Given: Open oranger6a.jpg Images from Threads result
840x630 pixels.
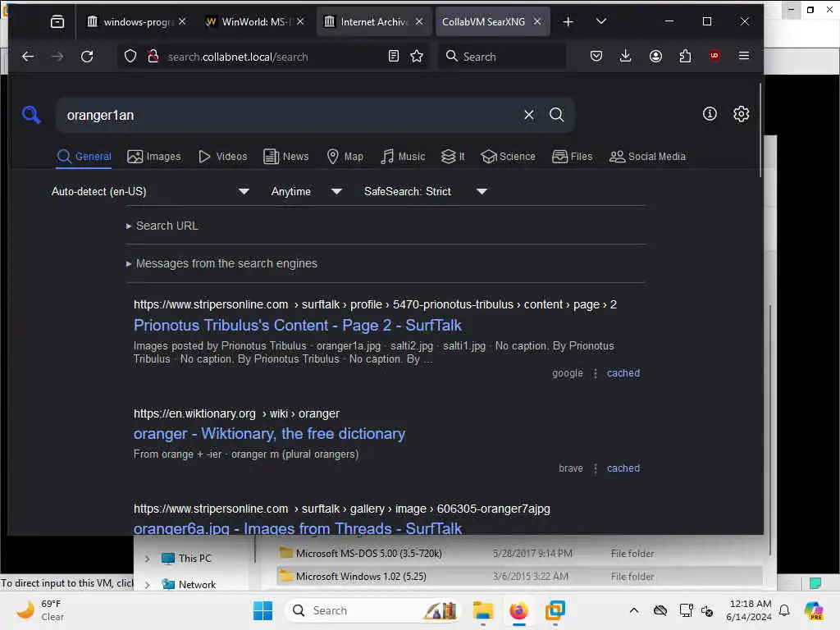Looking at the screenshot, I should pos(297,528).
